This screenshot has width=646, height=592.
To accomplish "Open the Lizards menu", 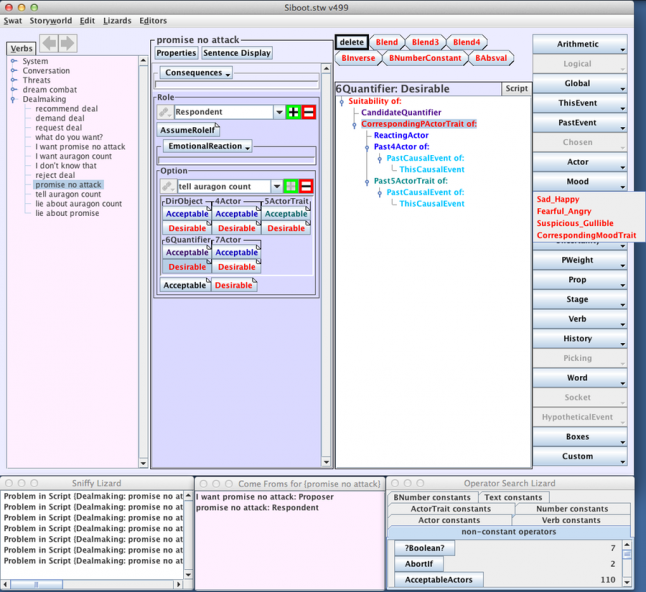I will click(x=117, y=21).
